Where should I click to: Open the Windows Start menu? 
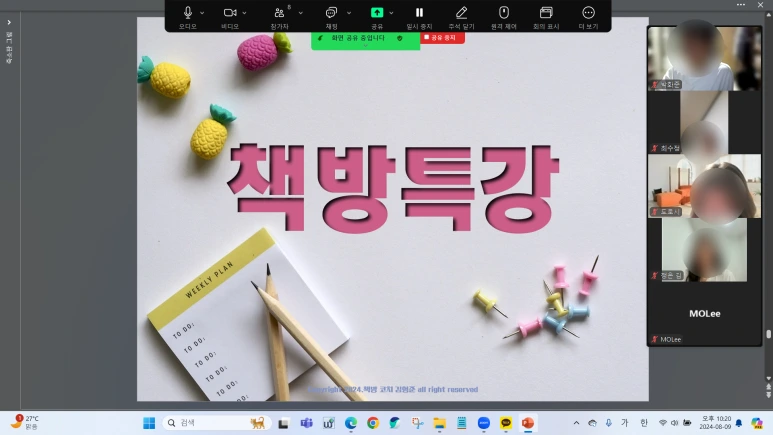(x=149, y=423)
